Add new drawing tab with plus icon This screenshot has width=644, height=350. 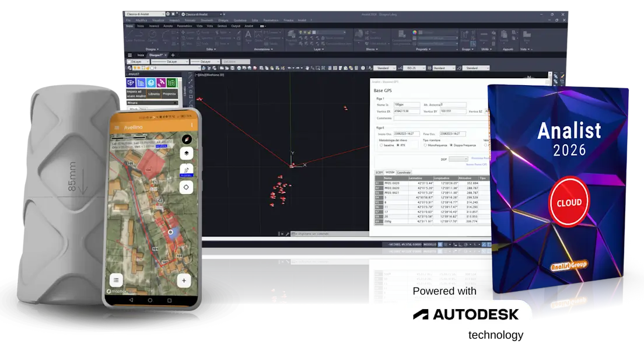pyautogui.click(x=173, y=55)
